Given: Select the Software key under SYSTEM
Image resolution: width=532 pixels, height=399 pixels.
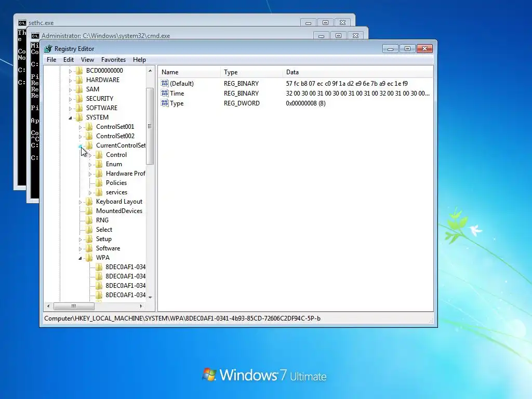Looking at the screenshot, I should [108, 248].
